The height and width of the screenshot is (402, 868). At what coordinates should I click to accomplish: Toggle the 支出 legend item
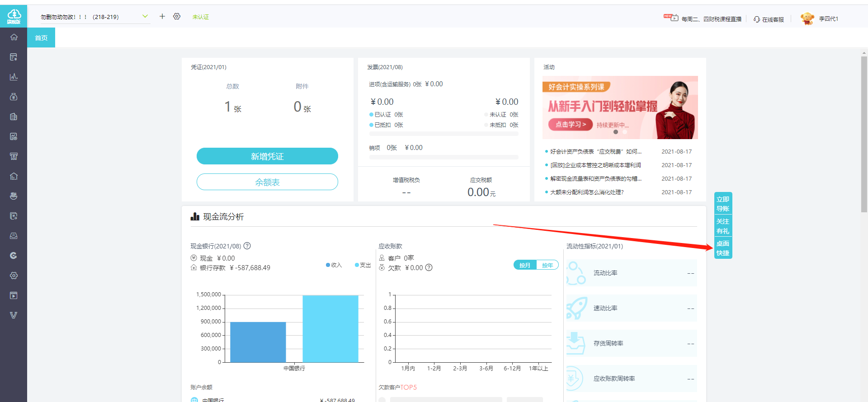363,265
